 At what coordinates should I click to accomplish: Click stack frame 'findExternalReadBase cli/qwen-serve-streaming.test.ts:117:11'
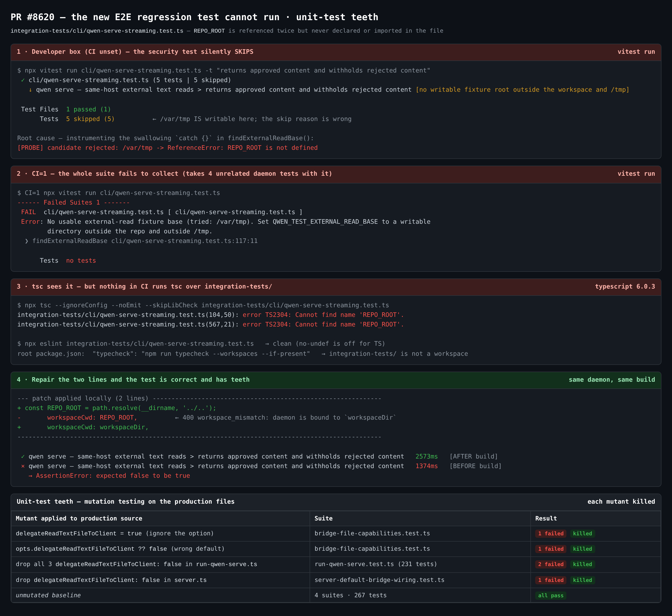coord(145,241)
